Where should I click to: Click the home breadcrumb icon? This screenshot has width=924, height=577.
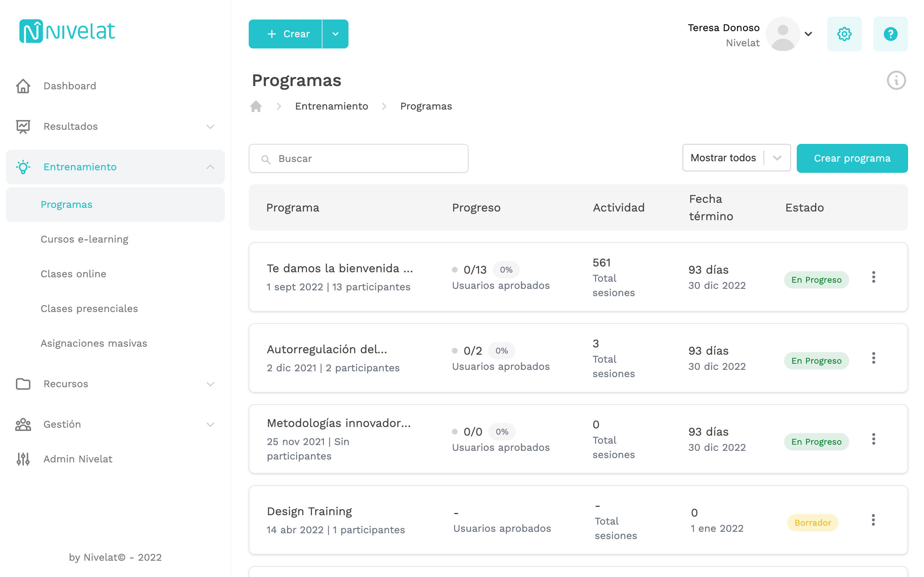click(256, 106)
